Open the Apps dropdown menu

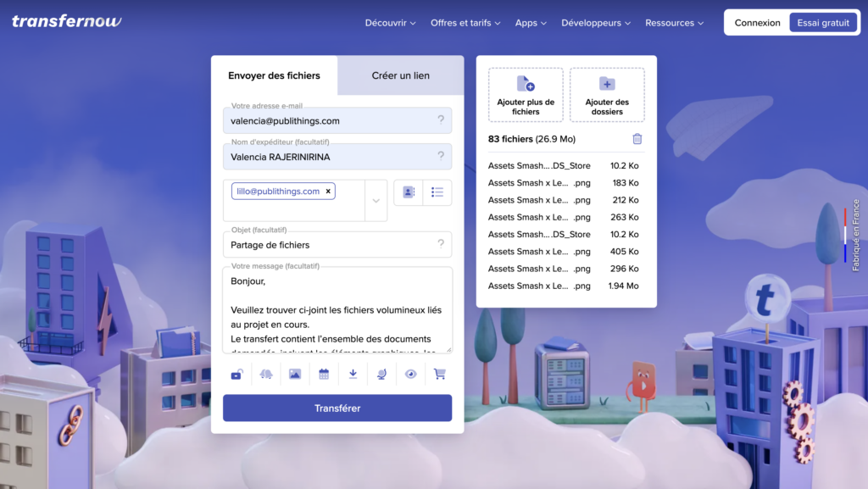[531, 23]
